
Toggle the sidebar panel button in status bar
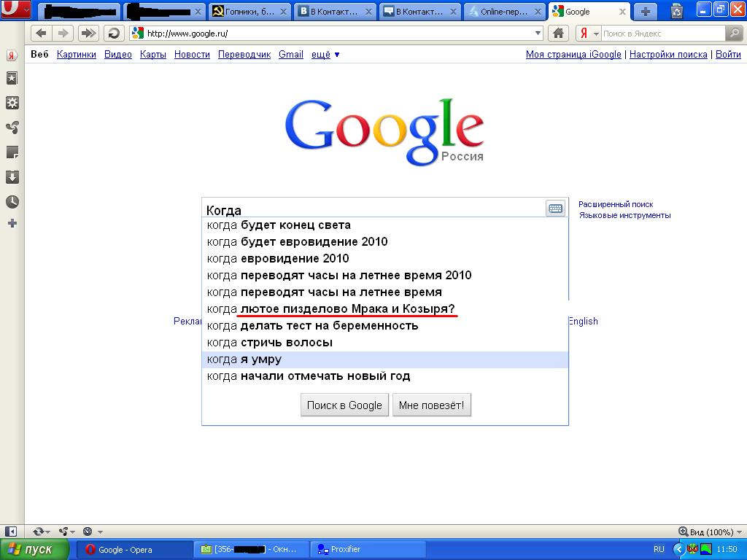10,532
